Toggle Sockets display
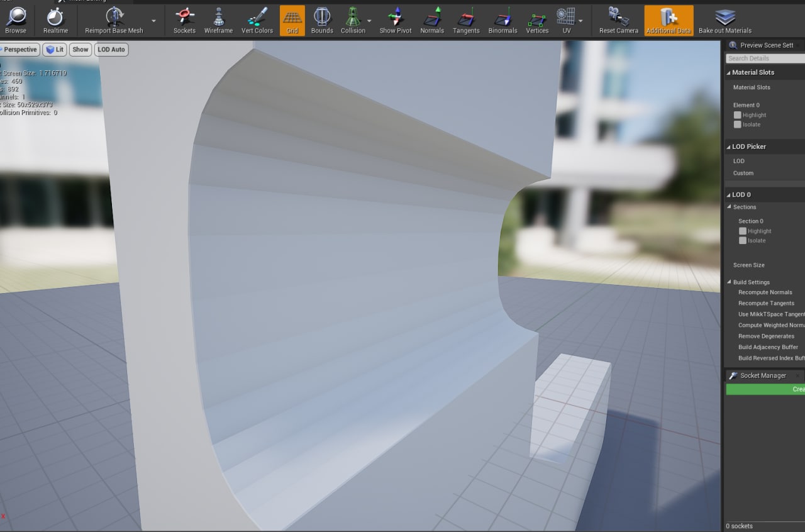This screenshot has height=532, width=805. click(x=184, y=21)
